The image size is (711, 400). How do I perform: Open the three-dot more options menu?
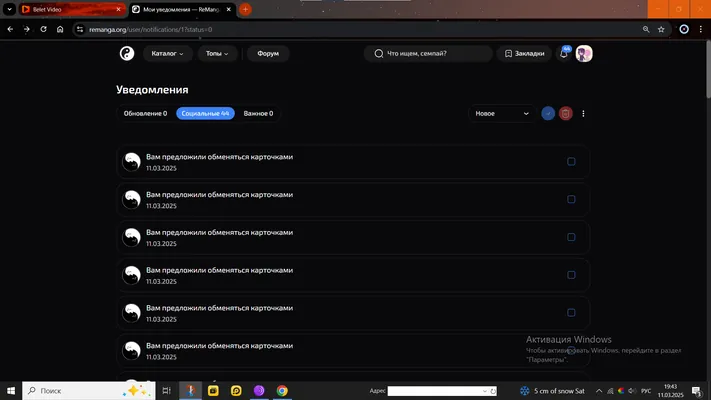click(x=583, y=113)
